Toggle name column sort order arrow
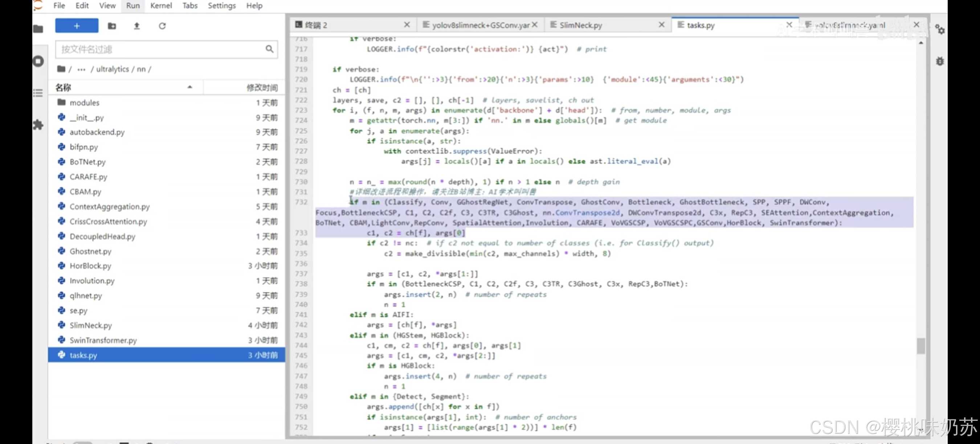This screenshot has height=444, width=980. point(189,87)
